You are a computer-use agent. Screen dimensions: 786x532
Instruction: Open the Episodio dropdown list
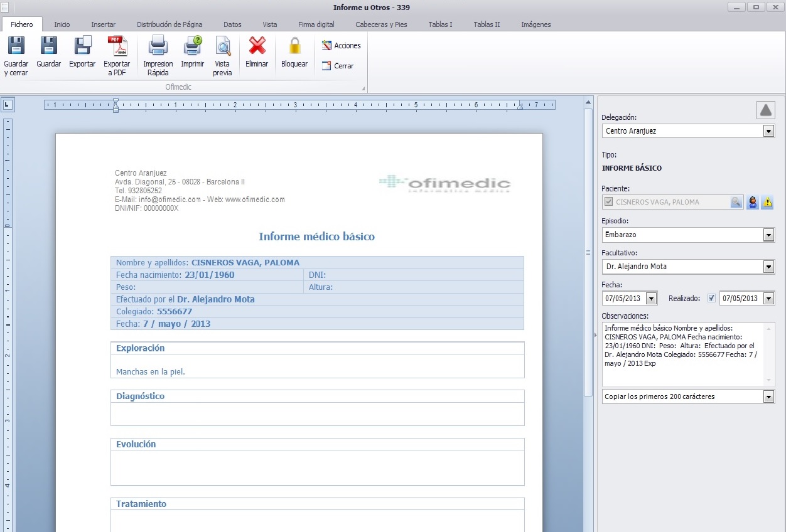(768, 235)
